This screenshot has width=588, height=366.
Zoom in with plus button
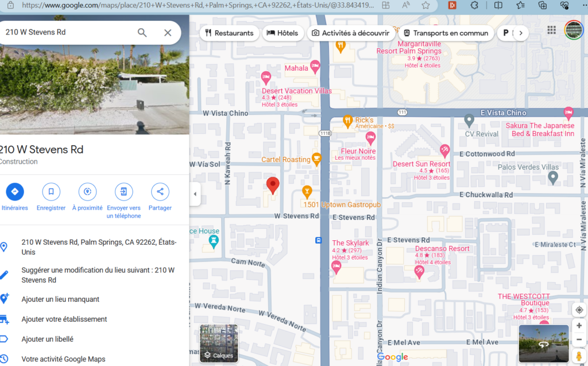click(579, 325)
